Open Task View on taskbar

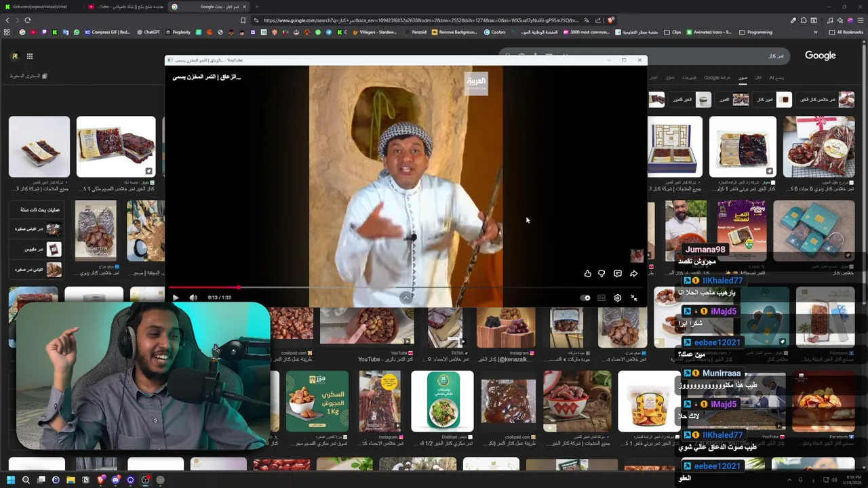tap(41, 480)
